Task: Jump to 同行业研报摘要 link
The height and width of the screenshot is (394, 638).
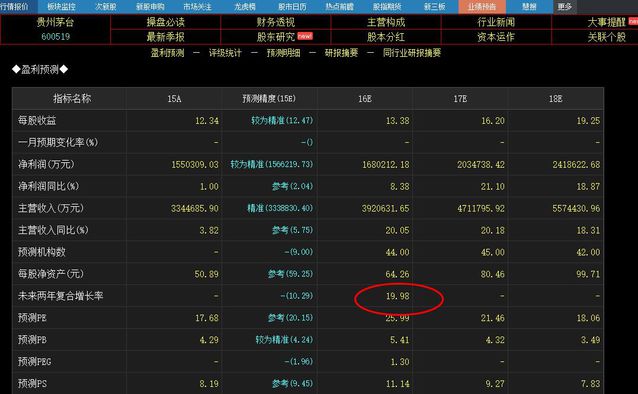Action: coord(412,53)
